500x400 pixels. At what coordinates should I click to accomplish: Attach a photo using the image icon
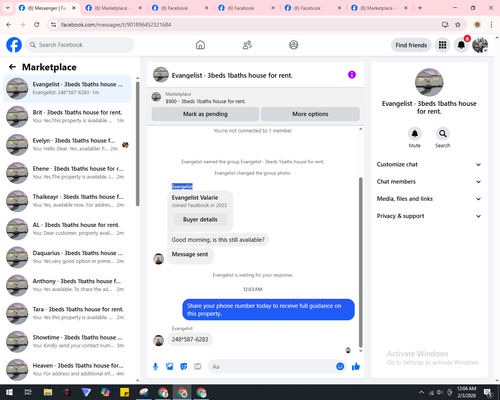coord(170,367)
